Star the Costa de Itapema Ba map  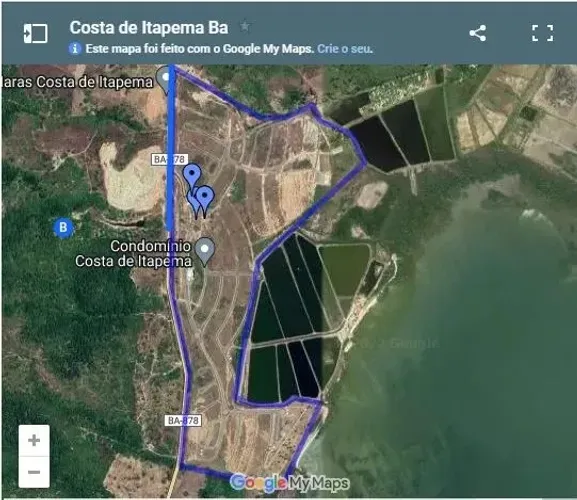pyautogui.click(x=245, y=26)
